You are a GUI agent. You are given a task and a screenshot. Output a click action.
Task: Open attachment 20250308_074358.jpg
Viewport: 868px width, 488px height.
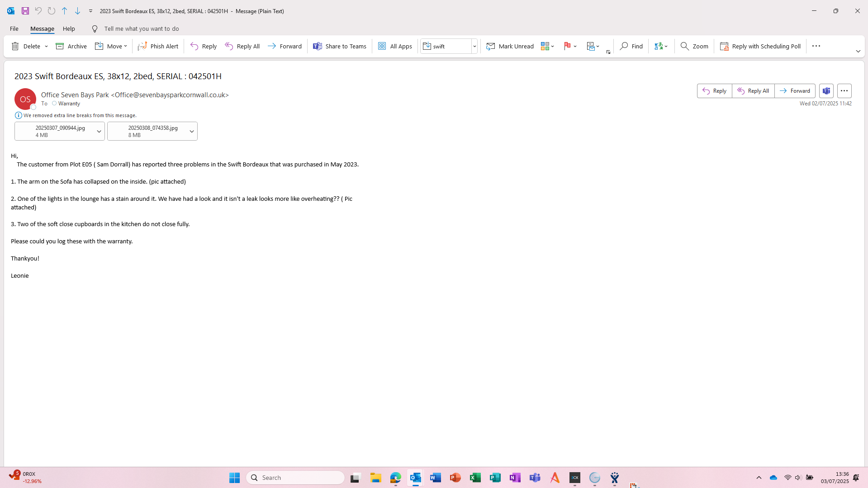147,131
